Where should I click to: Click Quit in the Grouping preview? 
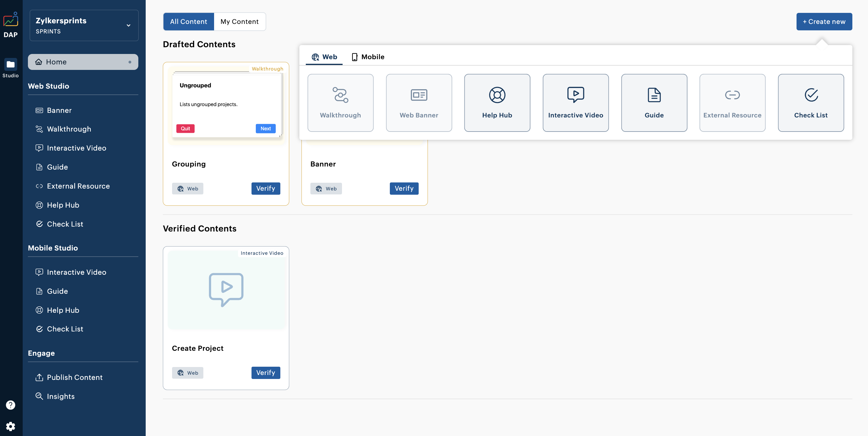tap(185, 128)
